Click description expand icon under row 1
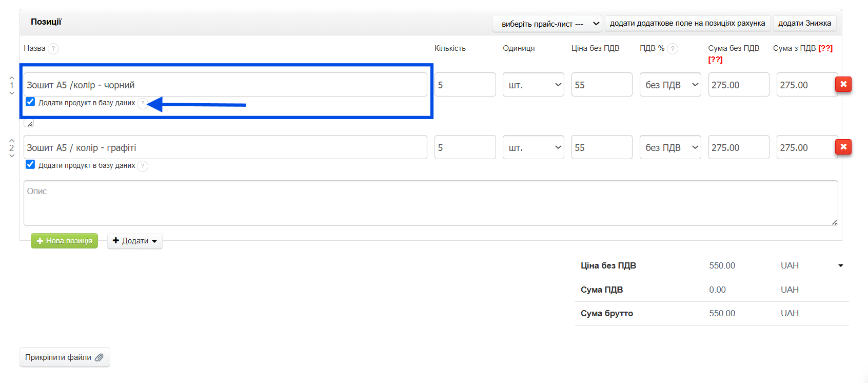The width and height of the screenshot is (868, 383). (x=29, y=123)
